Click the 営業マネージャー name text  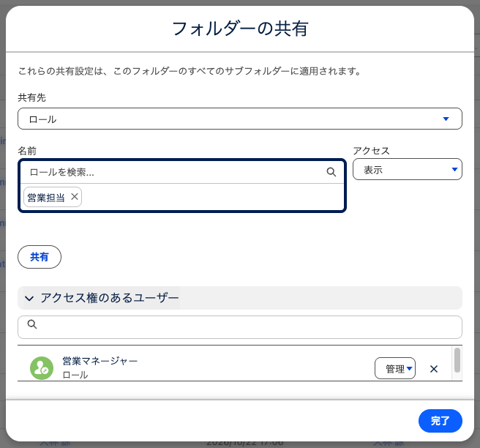[100, 361]
